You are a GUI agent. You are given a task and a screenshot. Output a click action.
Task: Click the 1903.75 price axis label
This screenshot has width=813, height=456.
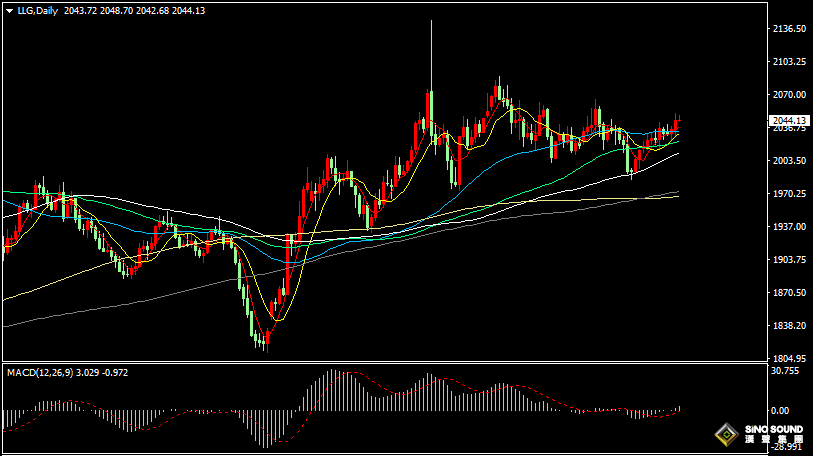789,260
